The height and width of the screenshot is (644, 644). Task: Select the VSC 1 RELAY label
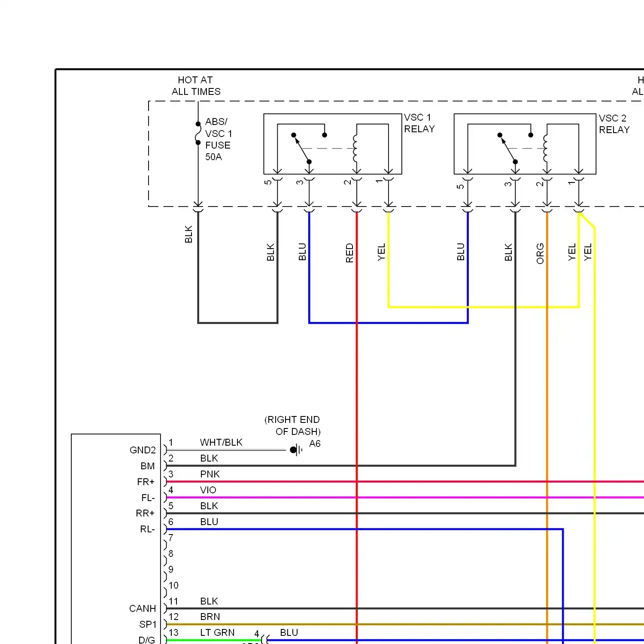tap(419, 123)
